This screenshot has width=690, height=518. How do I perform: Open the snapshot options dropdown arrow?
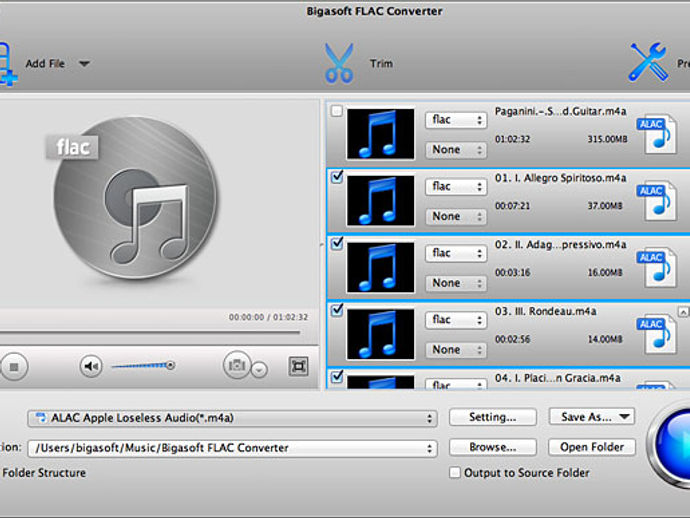pos(259,370)
